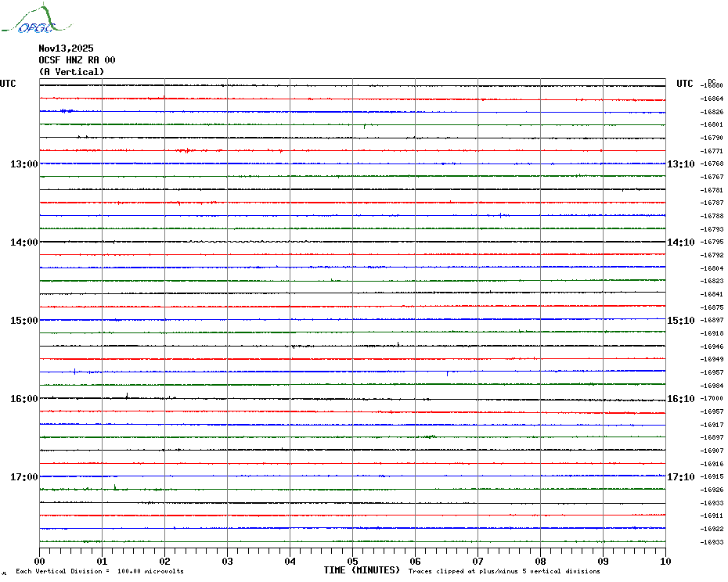728x582 pixels.
Task: Click the DC offset value '-16915'
Action: click(x=712, y=476)
